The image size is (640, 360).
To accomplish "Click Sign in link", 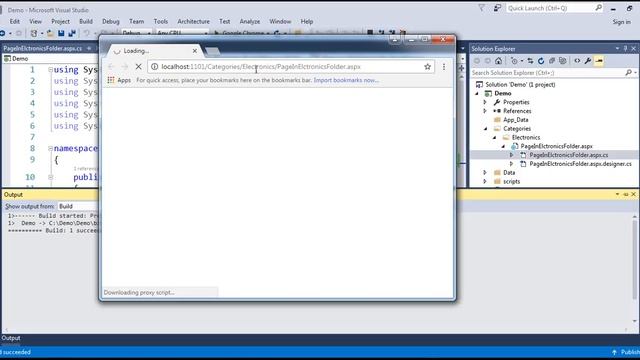I will click(x=621, y=22).
